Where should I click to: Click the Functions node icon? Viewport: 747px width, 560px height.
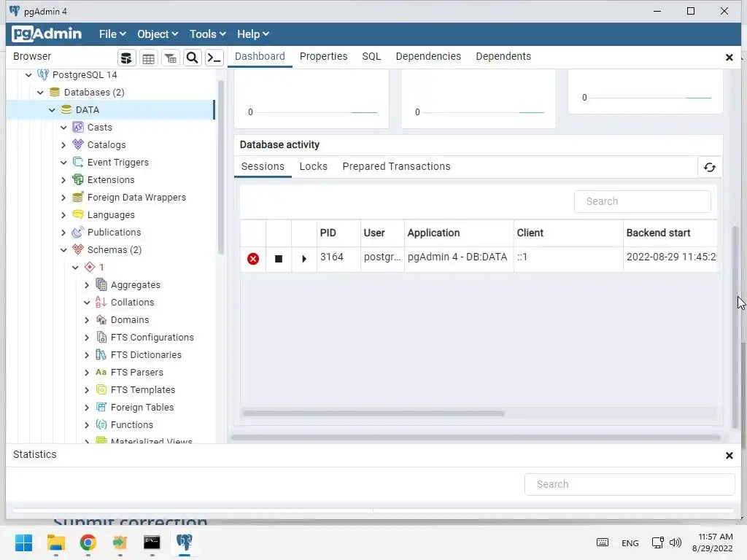point(101,424)
